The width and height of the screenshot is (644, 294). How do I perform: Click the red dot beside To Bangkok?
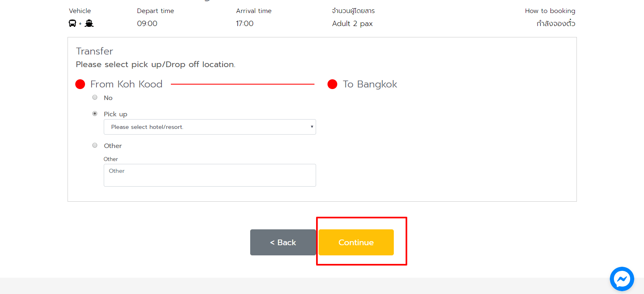tap(332, 84)
